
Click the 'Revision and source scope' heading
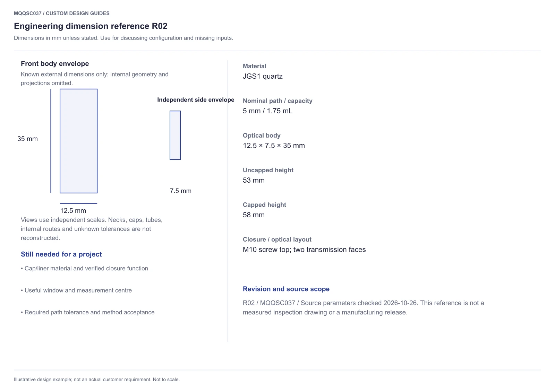click(286, 289)
